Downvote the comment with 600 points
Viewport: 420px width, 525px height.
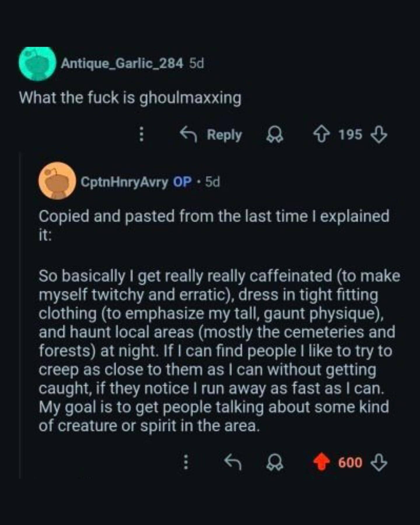[379, 462]
